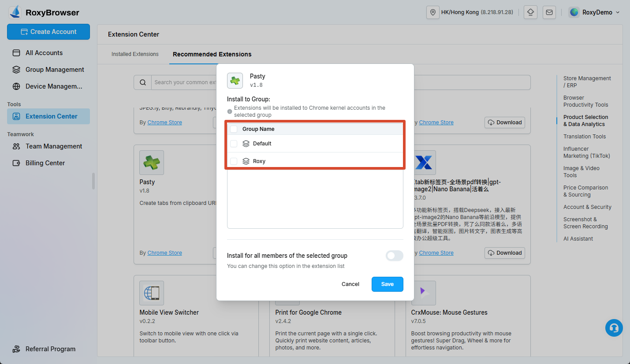This screenshot has width=630, height=364.
Task: Click Save in the Pasty dialog
Action: point(388,284)
